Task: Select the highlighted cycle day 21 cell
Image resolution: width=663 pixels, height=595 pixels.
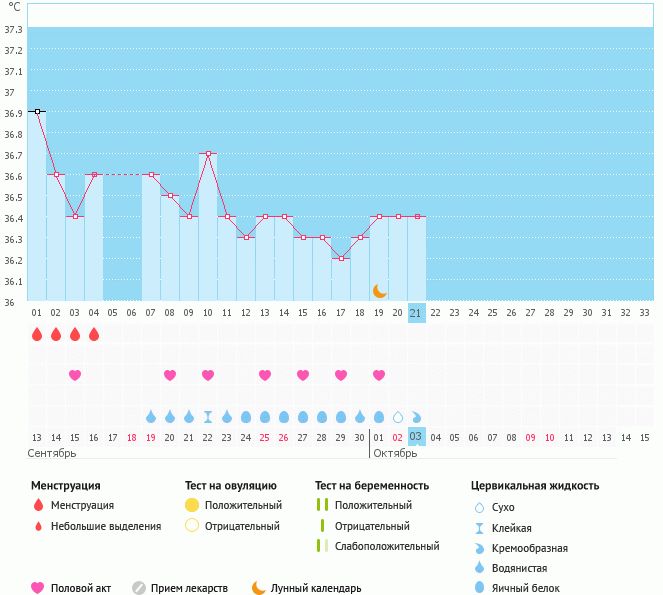Action: pyautogui.click(x=416, y=313)
